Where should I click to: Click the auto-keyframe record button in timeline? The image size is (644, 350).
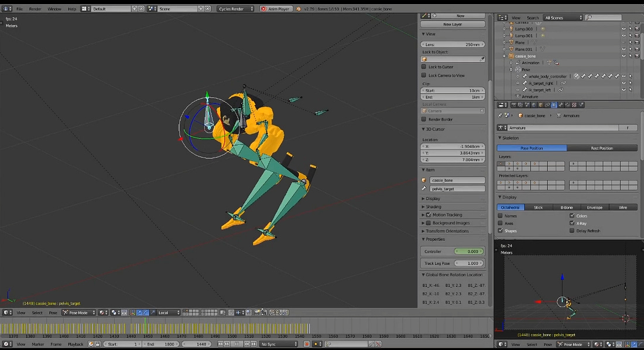coord(306,344)
